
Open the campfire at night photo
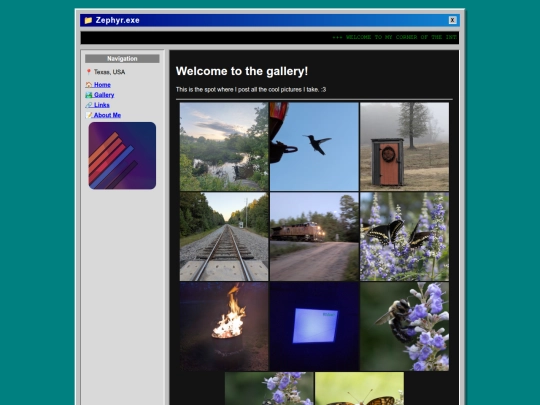[x=224, y=326]
